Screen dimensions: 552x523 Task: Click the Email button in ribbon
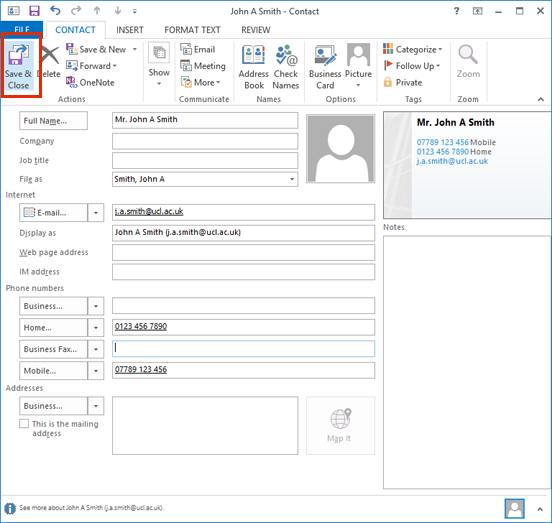tap(197, 49)
